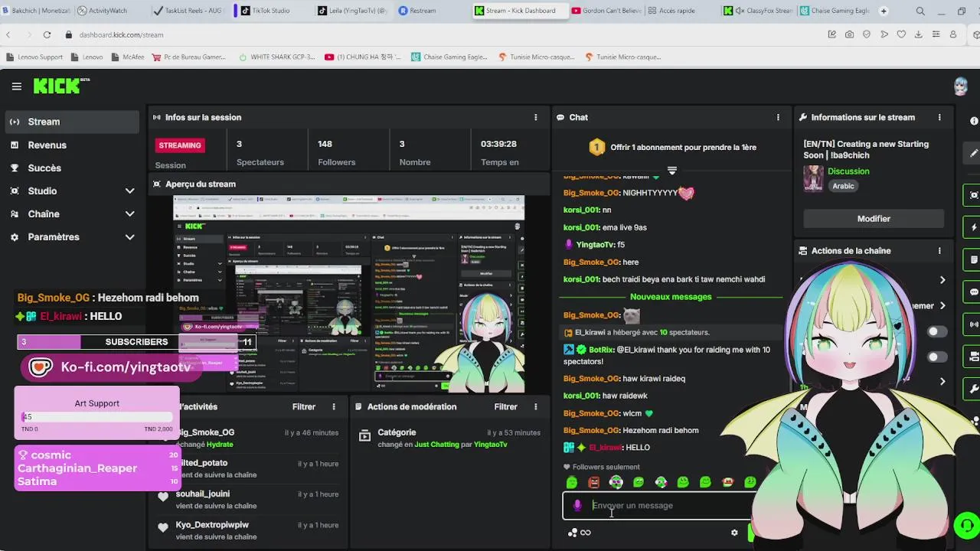Expand the Chaîne sidebar section
The image size is (980, 551).
129,214
